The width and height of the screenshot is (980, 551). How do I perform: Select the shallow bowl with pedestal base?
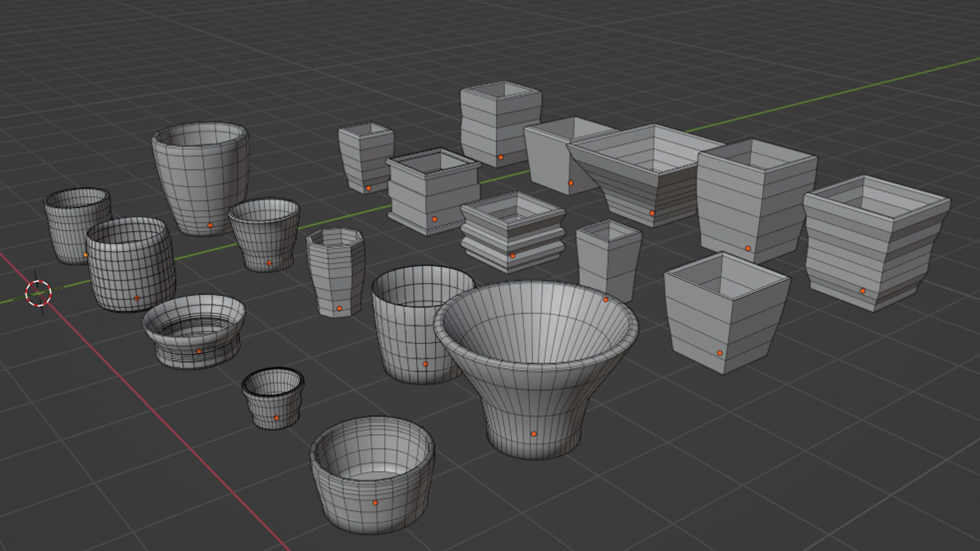tap(194, 331)
